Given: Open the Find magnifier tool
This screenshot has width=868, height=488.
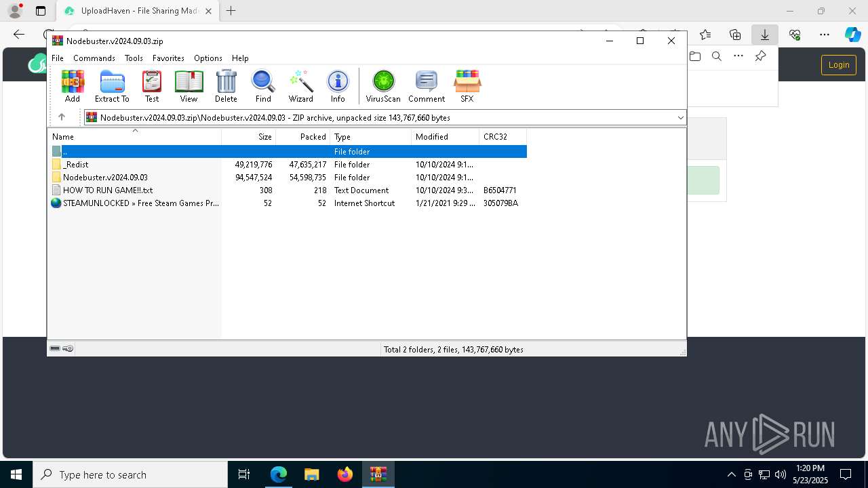Looking at the screenshot, I should click(263, 86).
